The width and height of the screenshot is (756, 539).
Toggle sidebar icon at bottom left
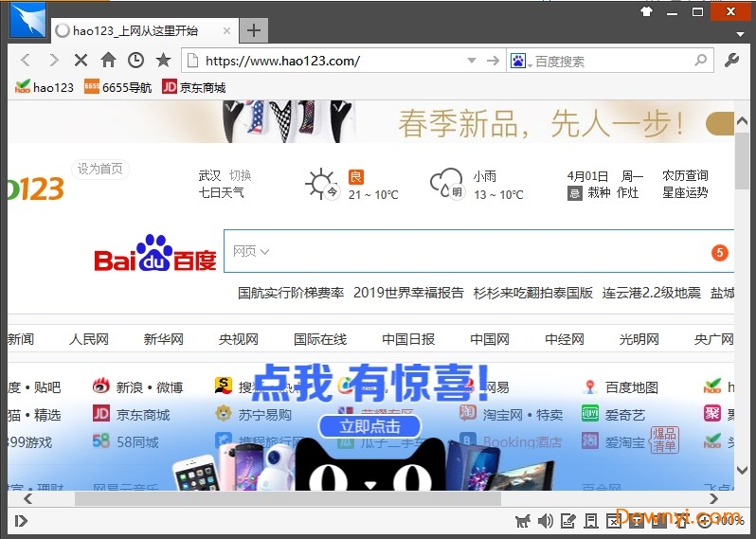coord(21,520)
